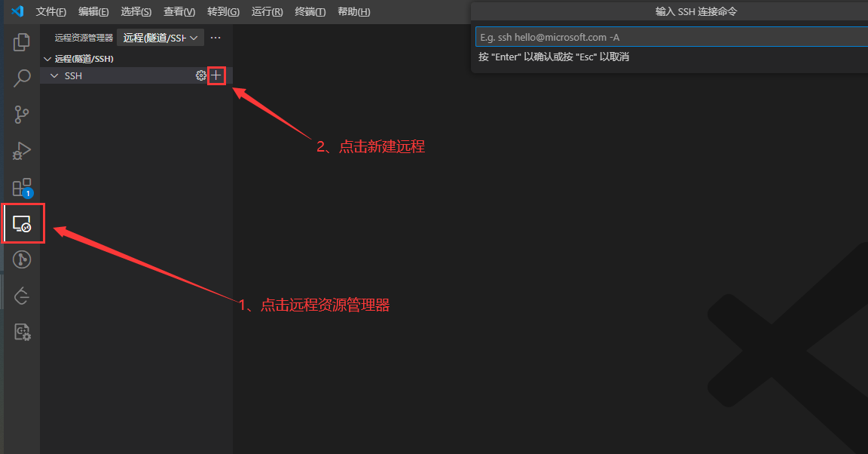Image resolution: width=868 pixels, height=454 pixels.
Task: Open the 帮助(H) menu
Action: [354, 11]
